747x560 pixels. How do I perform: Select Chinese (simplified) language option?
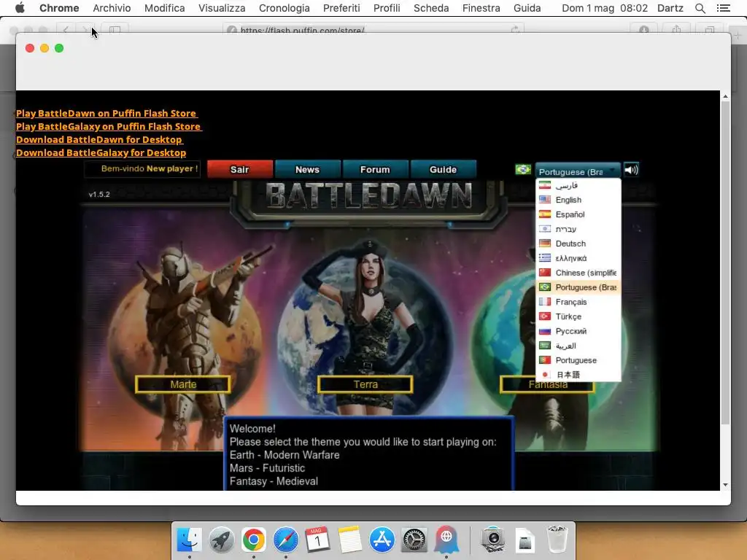coord(578,273)
